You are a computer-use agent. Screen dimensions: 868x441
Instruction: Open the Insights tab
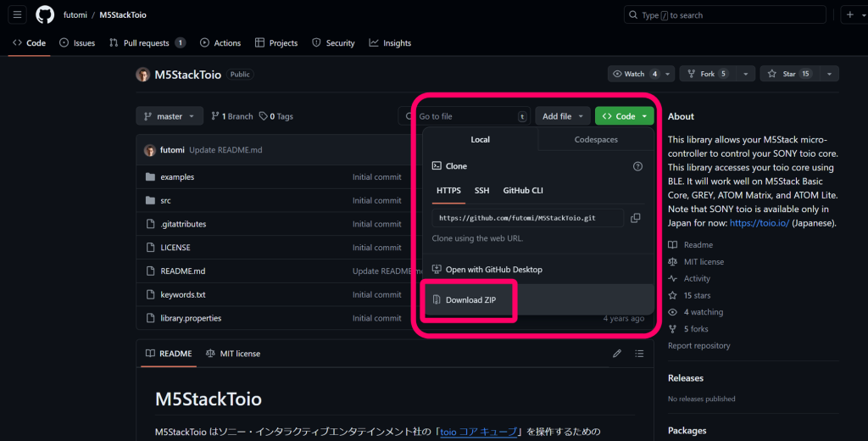[x=390, y=42]
